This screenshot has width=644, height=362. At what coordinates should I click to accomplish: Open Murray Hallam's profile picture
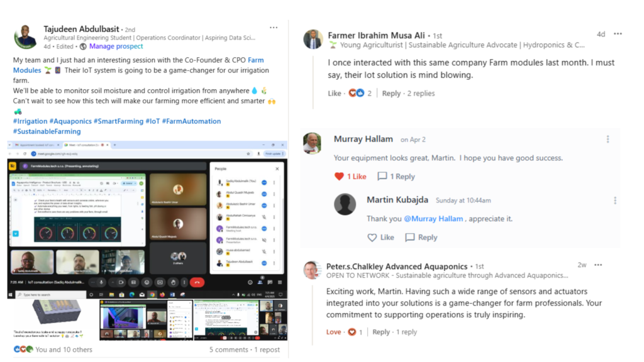pyautogui.click(x=313, y=143)
